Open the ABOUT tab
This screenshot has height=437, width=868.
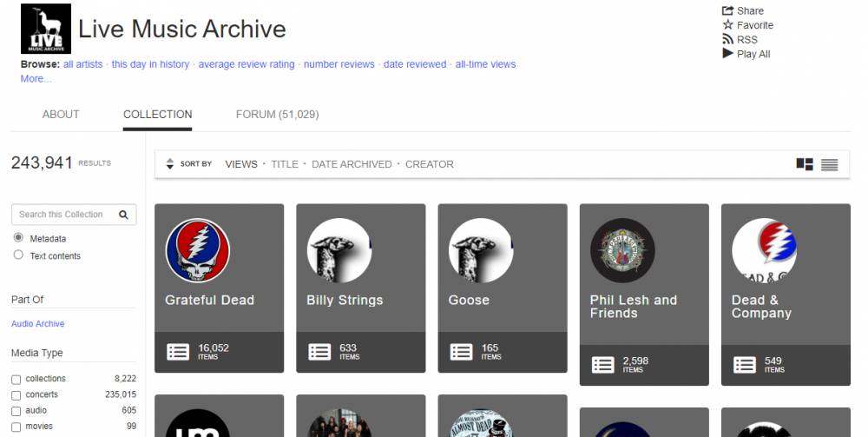click(x=61, y=114)
